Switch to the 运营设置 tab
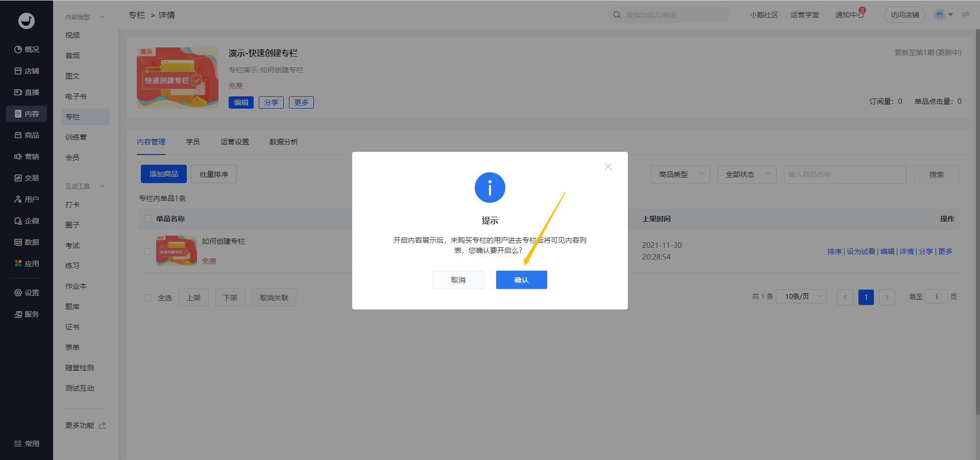Image resolution: width=980 pixels, height=460 pixels. (235, 142)
